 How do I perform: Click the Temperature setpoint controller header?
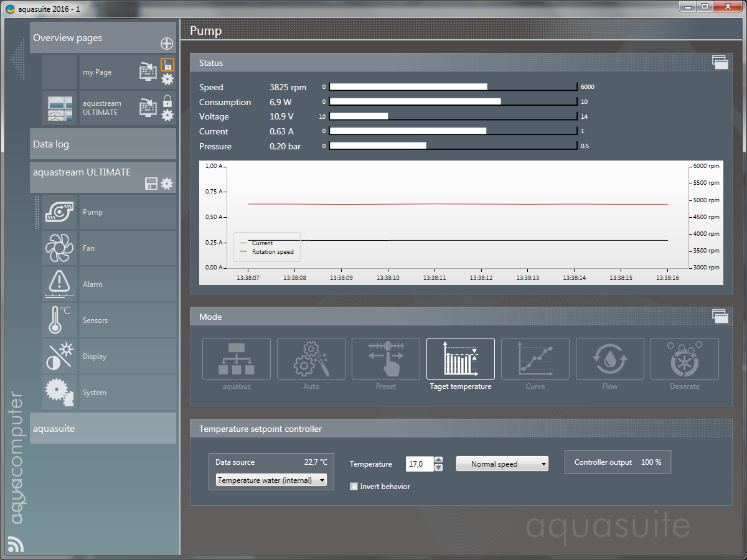(x=461, y=429)
